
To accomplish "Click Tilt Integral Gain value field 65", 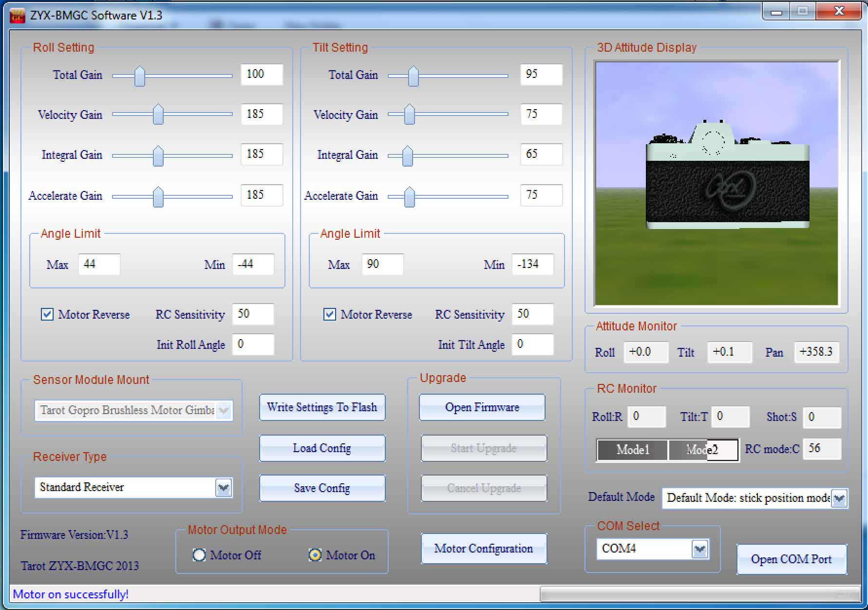I will coord(542,154).
